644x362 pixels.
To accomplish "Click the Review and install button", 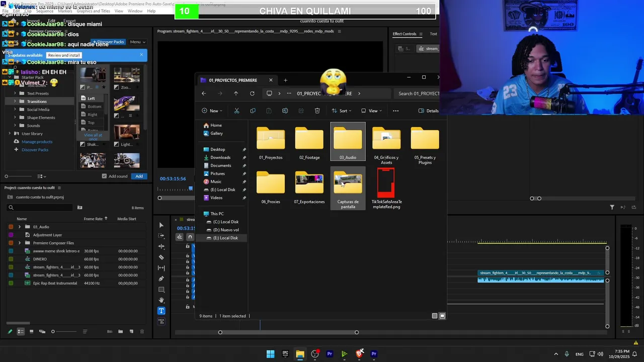I will (x=64, y=55).
